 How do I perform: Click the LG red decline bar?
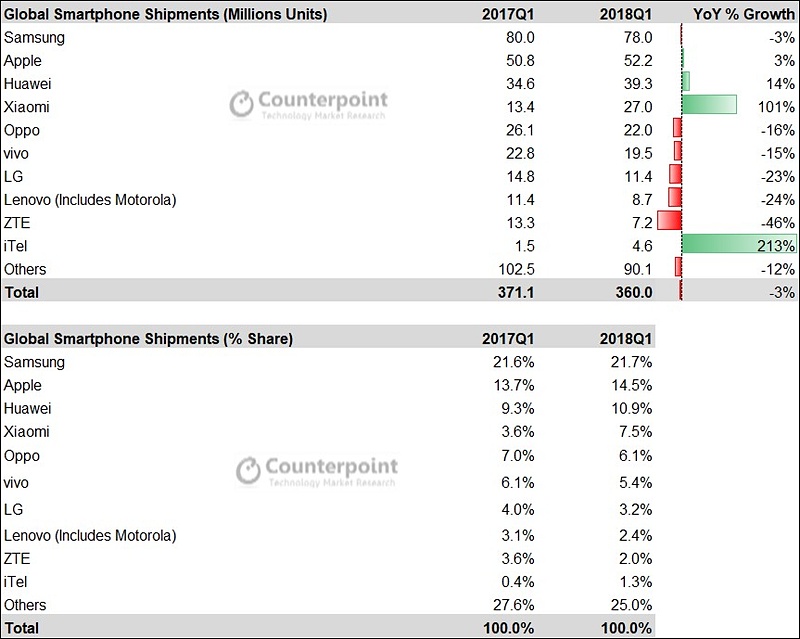[x=676, y=174]
